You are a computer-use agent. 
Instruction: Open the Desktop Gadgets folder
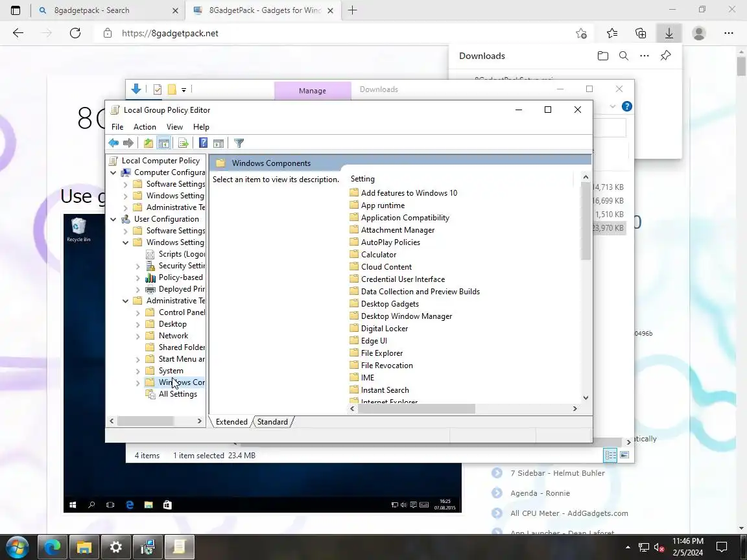click(x=390, y=304)
